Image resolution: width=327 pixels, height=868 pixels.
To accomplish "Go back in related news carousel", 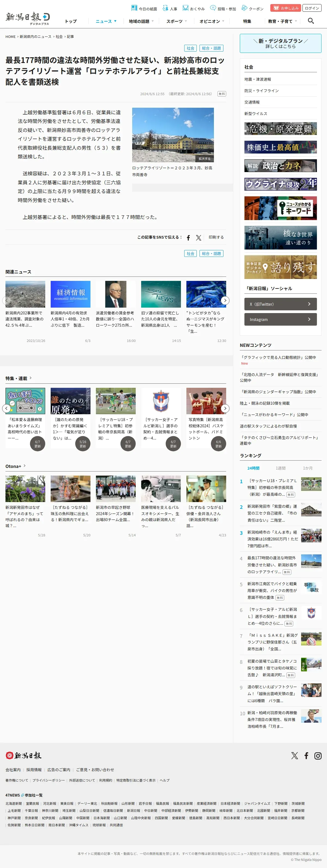I will point(6,300).
